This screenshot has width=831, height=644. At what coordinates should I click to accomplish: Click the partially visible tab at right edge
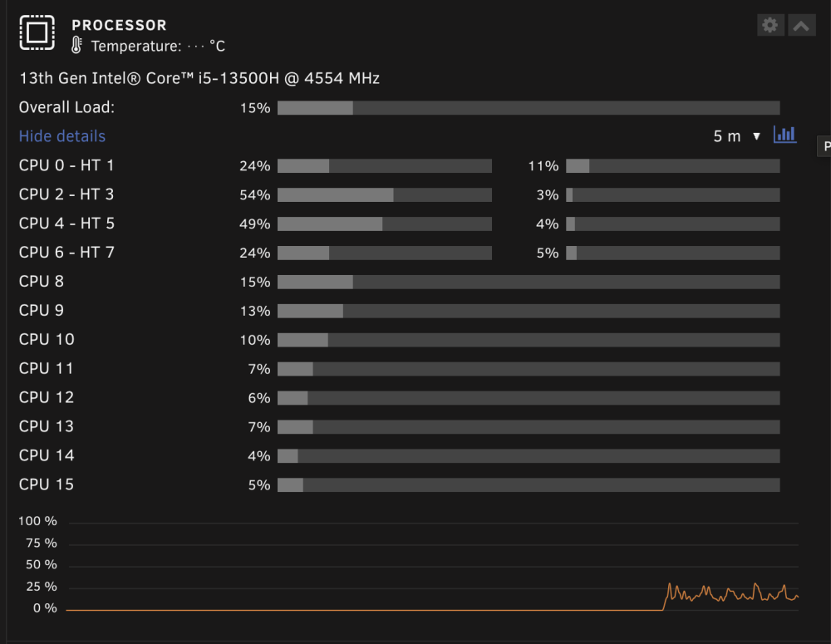[x=824, y=146]
